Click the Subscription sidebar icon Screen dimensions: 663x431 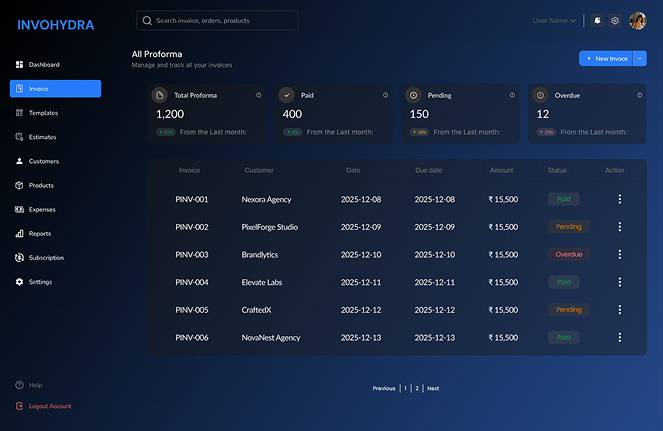(x=19, y=258)
